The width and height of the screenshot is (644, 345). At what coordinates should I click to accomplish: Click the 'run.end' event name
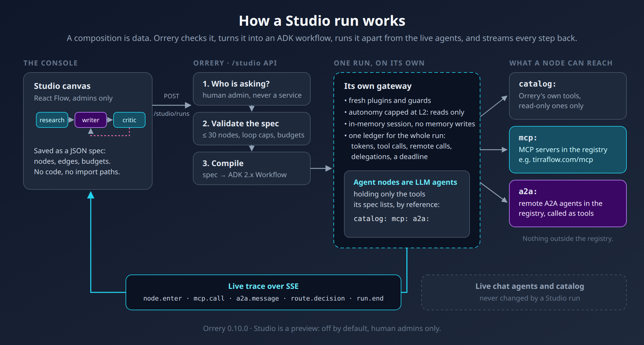[x=370, y=298]
